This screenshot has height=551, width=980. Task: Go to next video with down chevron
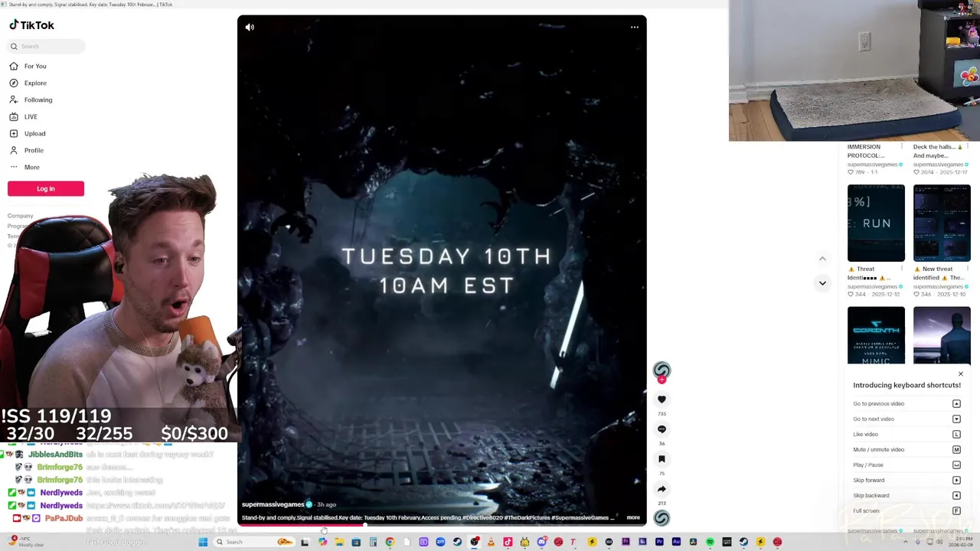pos(822,283)
